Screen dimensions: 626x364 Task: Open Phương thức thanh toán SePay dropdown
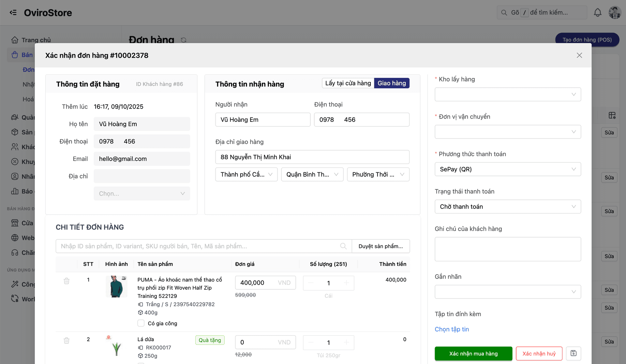pyautogui.click(x=508, y=169)
